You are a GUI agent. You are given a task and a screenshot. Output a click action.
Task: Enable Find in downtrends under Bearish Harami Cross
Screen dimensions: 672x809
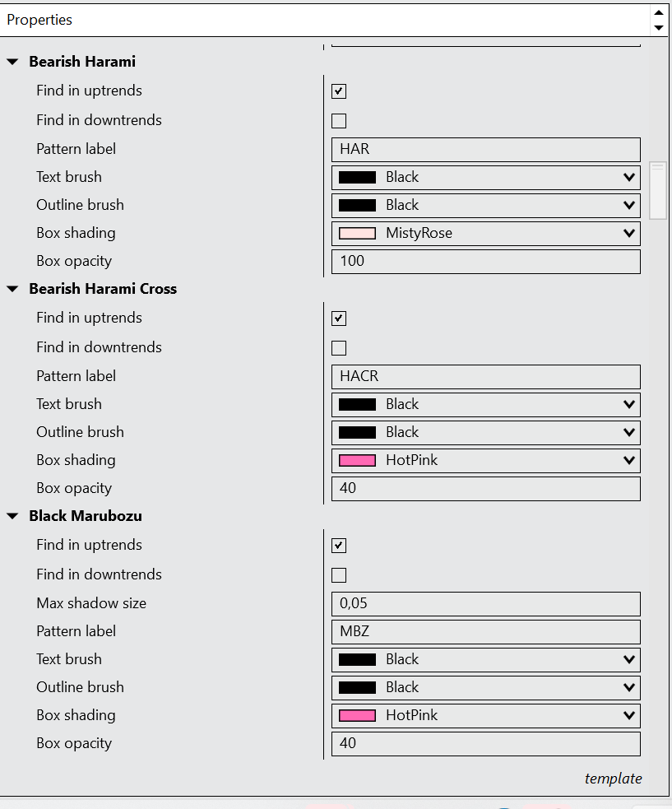pyautogui.click(x=339, y=348)
